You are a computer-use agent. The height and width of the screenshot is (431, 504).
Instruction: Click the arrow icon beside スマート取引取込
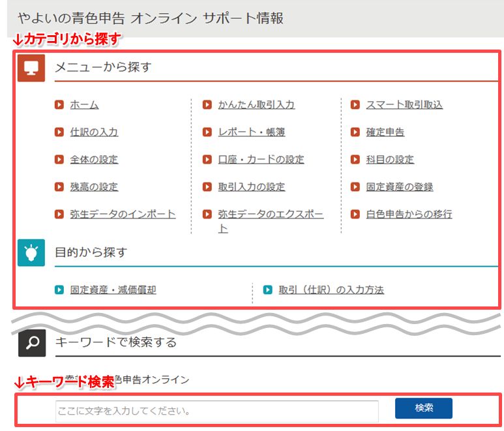[x=355, y=105]
